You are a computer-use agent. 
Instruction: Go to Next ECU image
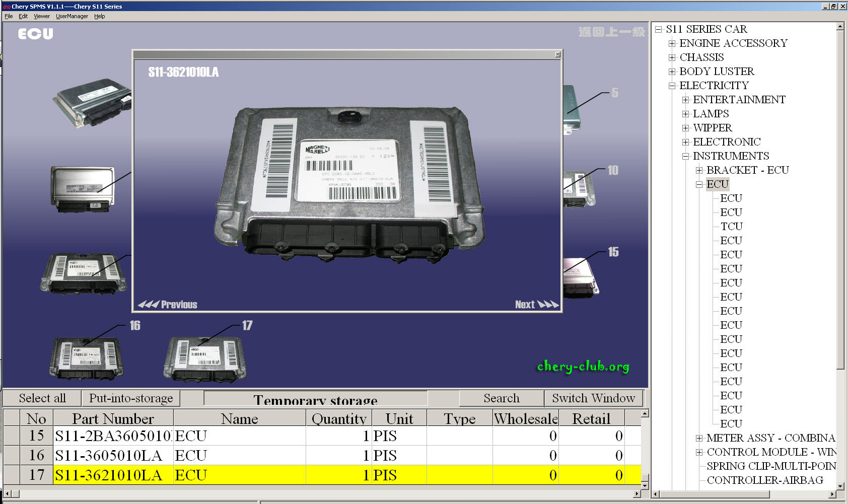coord(537,304)
